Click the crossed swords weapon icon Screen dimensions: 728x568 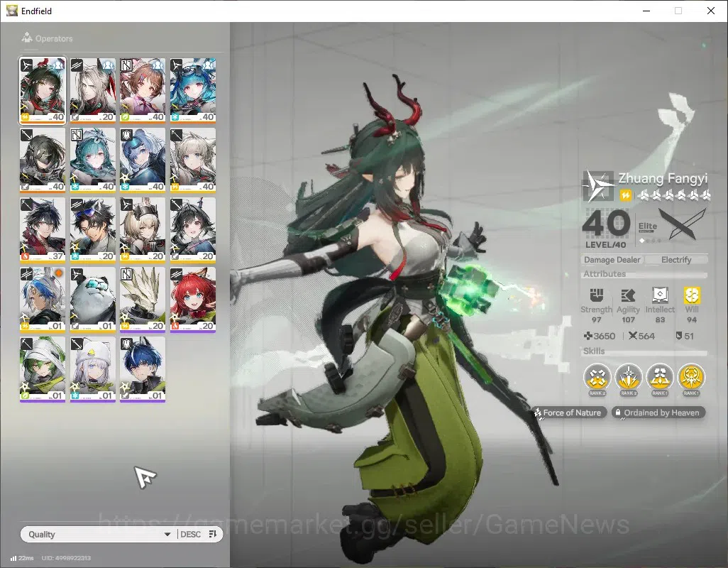coord(683,224)
